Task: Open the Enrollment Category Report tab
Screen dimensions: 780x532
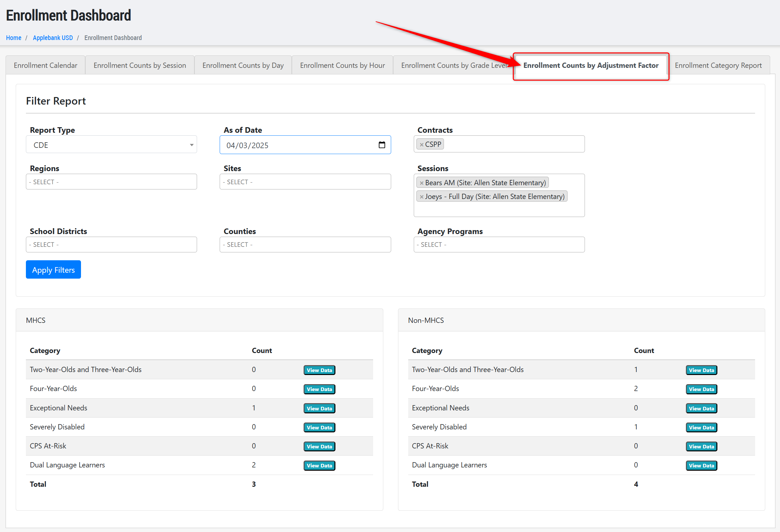Action: (x=718, y=66)
